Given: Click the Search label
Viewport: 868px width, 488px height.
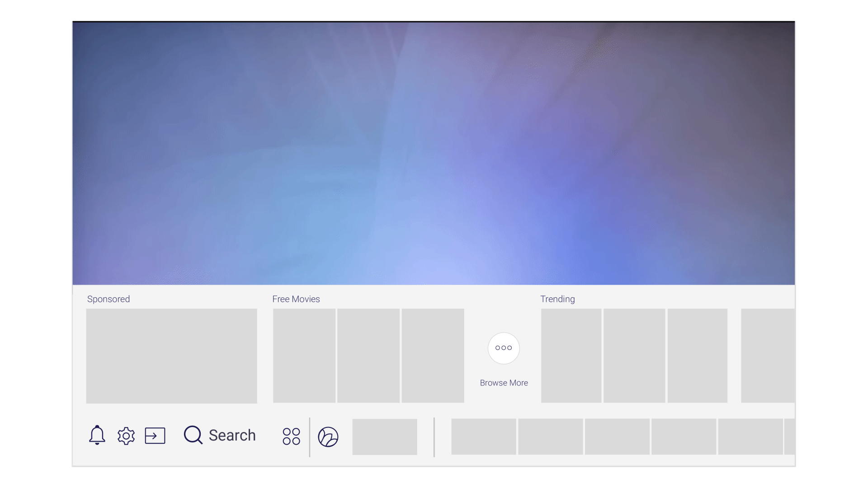Looking at the screenshot, I should pyautogui.click(x=232, y=435).
